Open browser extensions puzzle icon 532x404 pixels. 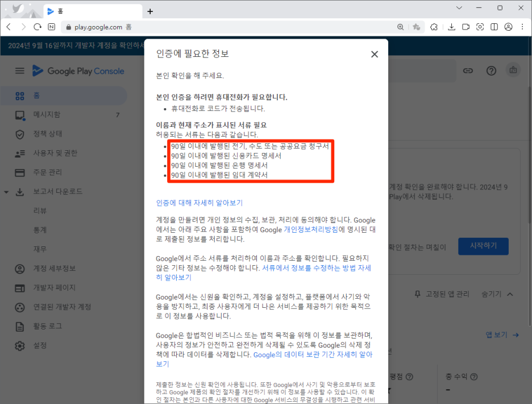click(434, 27)
